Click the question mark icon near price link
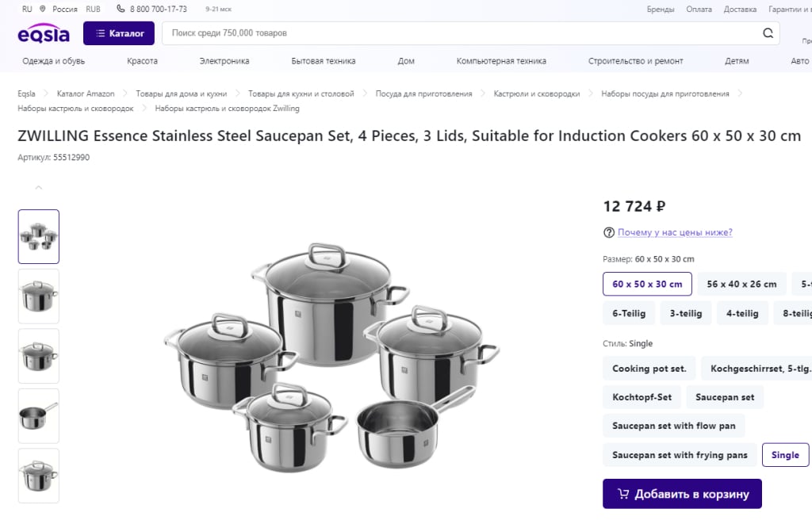812x520 pixels. 608,232
